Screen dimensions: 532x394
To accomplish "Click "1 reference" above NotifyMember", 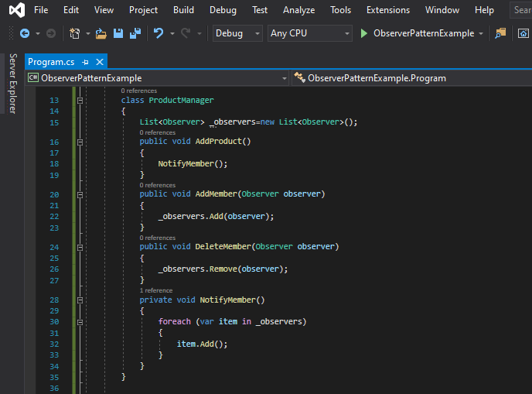I will (156, 290).
